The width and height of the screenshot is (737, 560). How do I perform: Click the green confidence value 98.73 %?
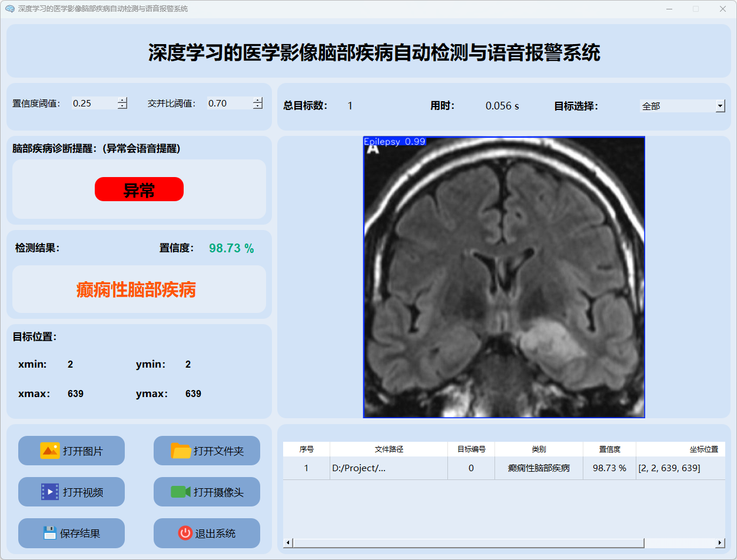231,248
